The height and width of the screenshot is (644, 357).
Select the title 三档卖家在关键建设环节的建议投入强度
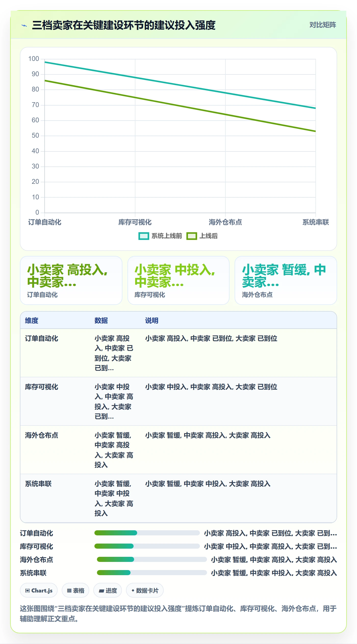(124, 25)
